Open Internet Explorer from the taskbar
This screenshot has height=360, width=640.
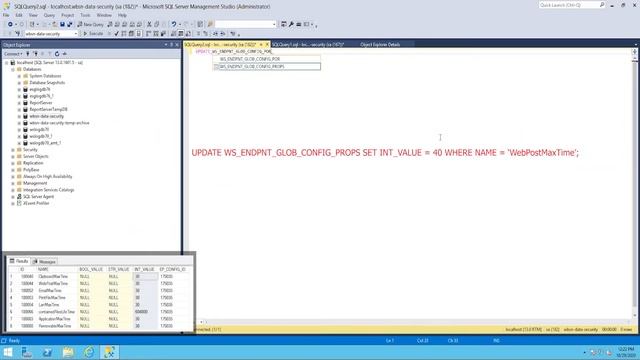pos(89,352)
